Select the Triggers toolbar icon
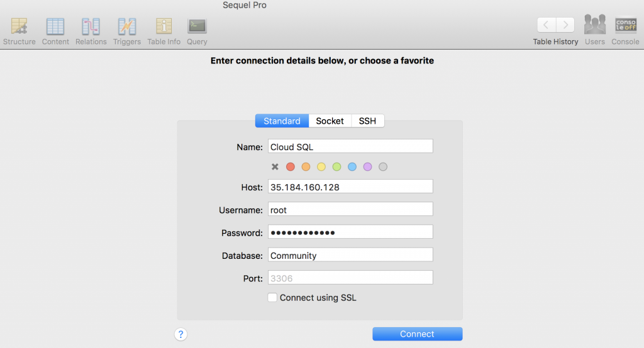 127,26
